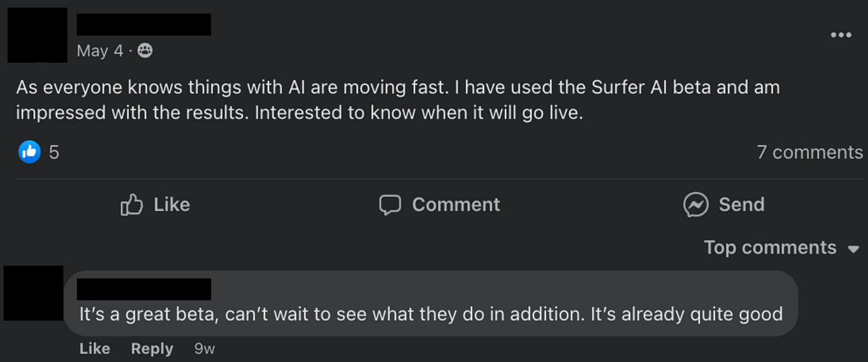
Task: Click the redacted post author name
Action: point(144,24)
